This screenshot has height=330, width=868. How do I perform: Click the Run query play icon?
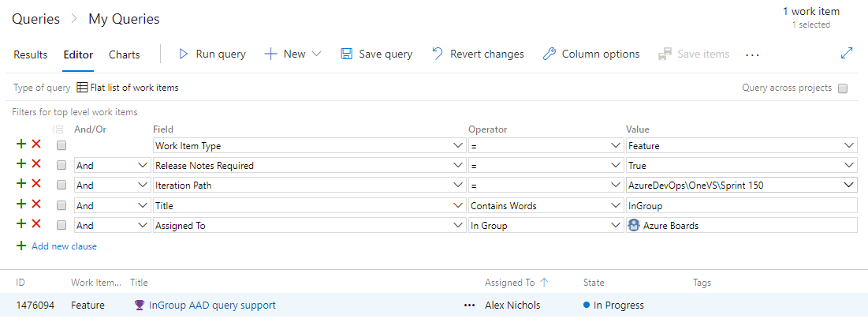coord(184,54)
